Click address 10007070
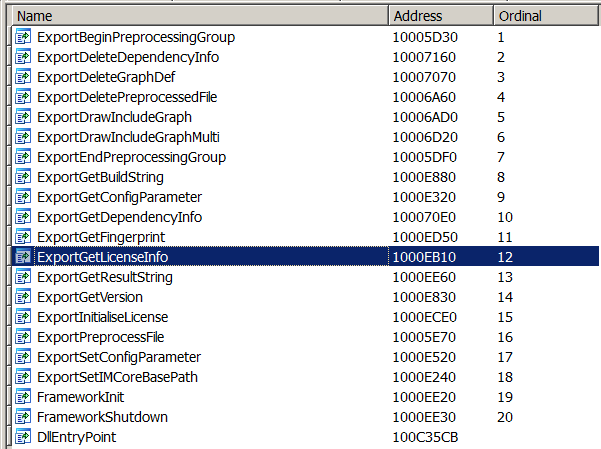The height and width of the screenshot is (449, 601). point(424,77)
